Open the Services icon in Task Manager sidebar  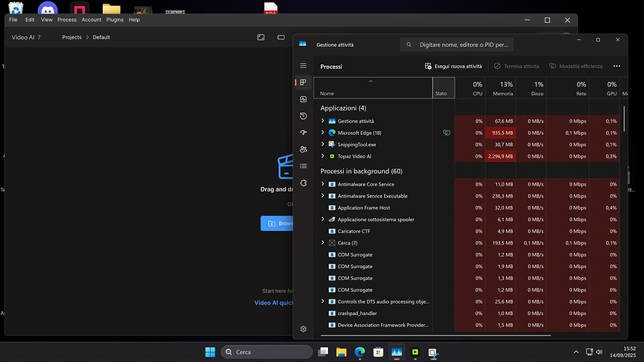tap(303, 183)
